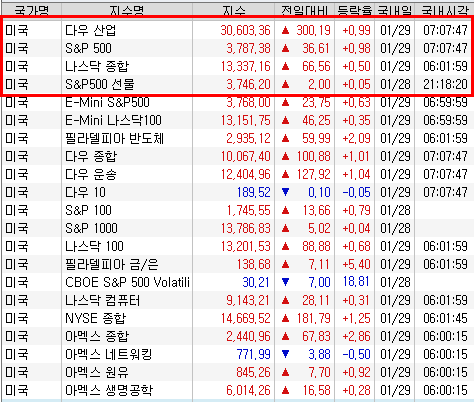Click the blue down arrow in 아멕스 네트워킹 row
474x402 pixels.
click(285, 354)
